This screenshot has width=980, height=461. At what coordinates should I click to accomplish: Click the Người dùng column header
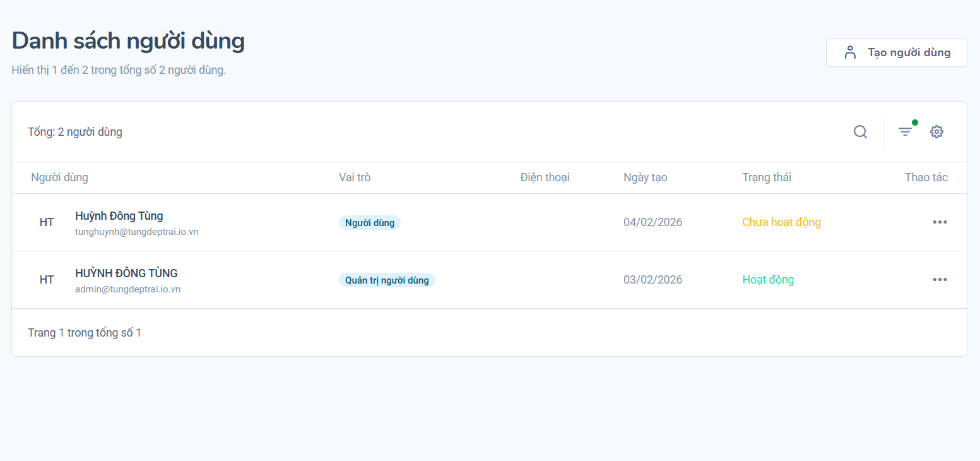coord(60,177)
